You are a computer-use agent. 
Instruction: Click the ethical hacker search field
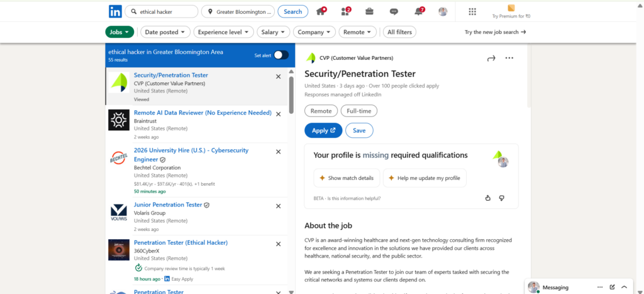coord(162,11)
